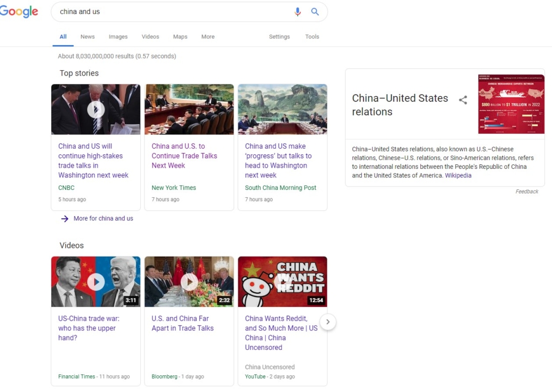Image resolution: width=552 pixels, height=392 pixels.
Task: Open the Maps tab
Action: 180,37
